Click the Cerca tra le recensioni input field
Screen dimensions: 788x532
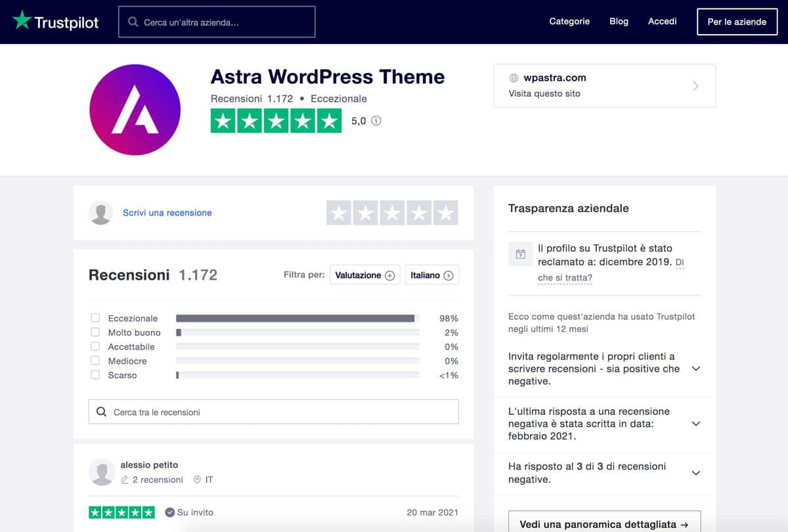[274, 412]
